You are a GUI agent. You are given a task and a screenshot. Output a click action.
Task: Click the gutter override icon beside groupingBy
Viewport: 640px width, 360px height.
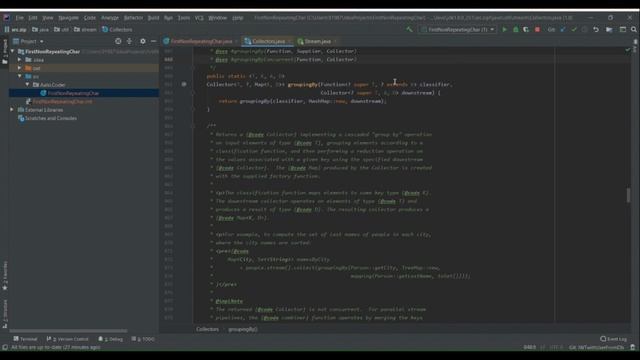tap(184, 84)
